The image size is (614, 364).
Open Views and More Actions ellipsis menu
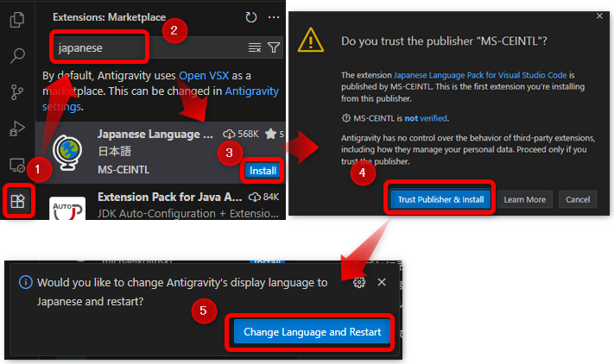tap(274, 16)
